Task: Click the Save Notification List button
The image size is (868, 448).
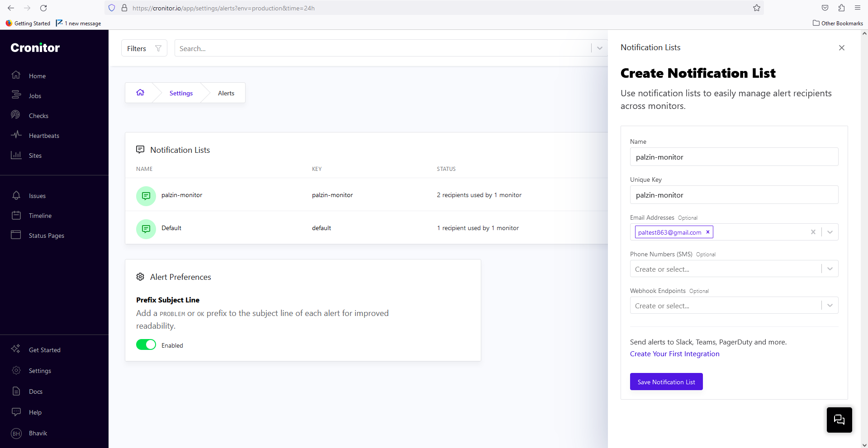Action: point(666,382)
